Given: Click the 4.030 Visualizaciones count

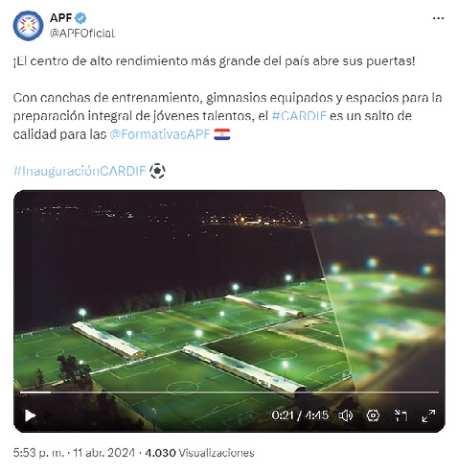Looking at the screenshot, I should coord(199,453).
